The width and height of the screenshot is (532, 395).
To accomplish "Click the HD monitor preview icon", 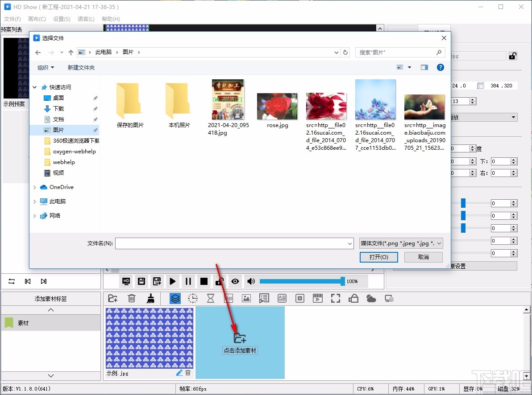I will pyautogui.click(x=126, y=281).
